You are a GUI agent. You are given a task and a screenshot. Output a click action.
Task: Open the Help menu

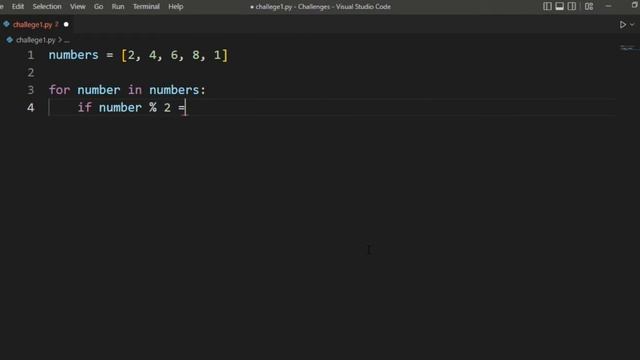(x=176, y=7)
